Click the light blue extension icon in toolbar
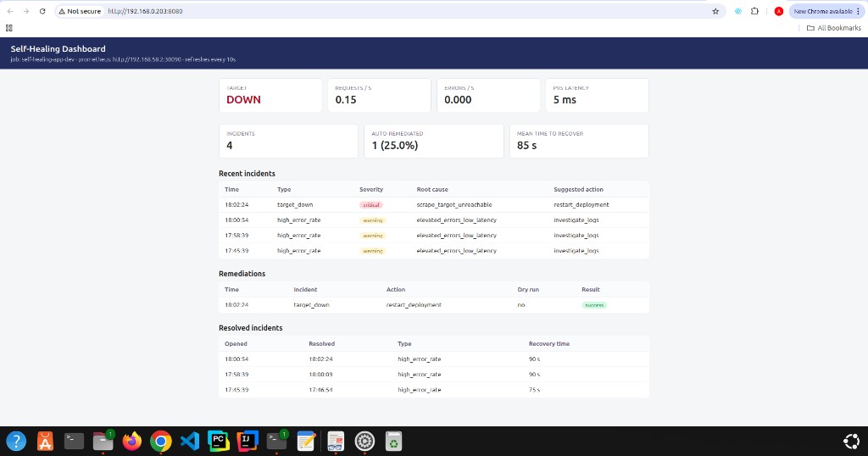This screenshot has height=456, width=868. tap(738, 11)
